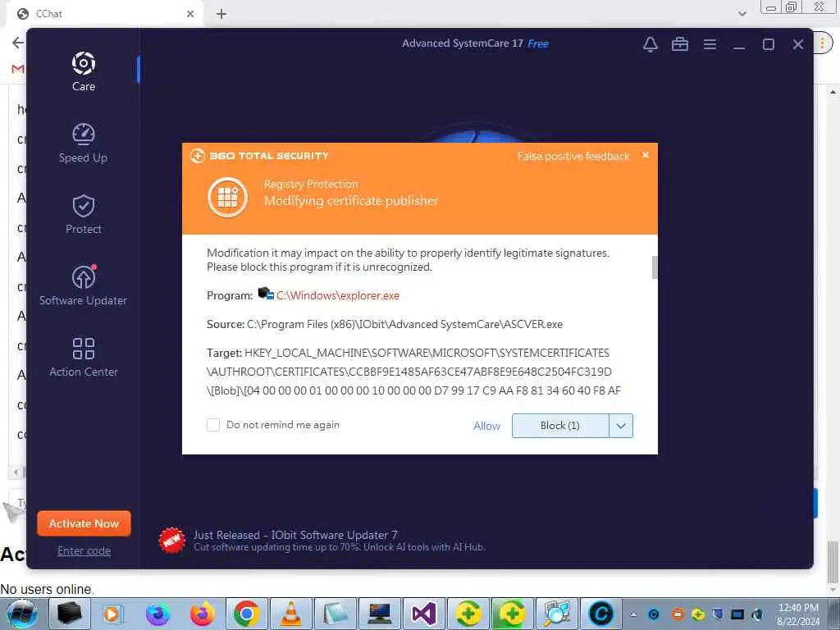Viewport: 840px width, 630px height.
Task: Open Visual Studio from the taskbar
Action: click(424, 614)
